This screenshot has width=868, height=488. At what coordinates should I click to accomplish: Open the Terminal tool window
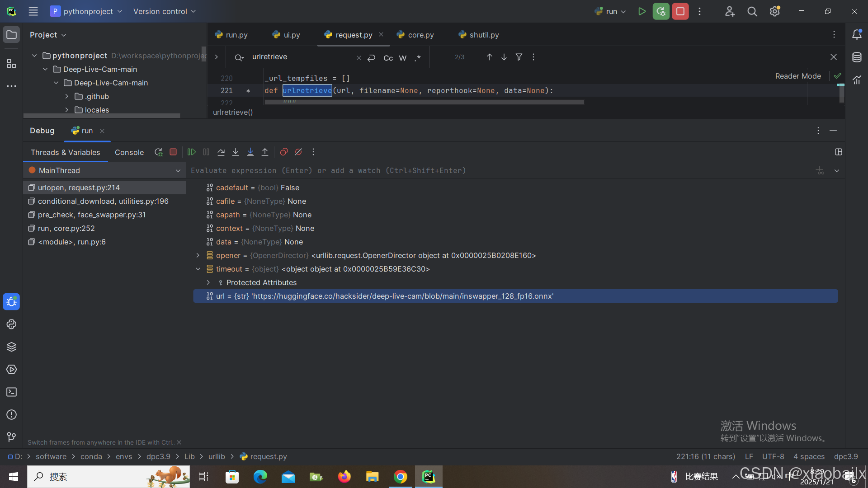tap(11, 392)
